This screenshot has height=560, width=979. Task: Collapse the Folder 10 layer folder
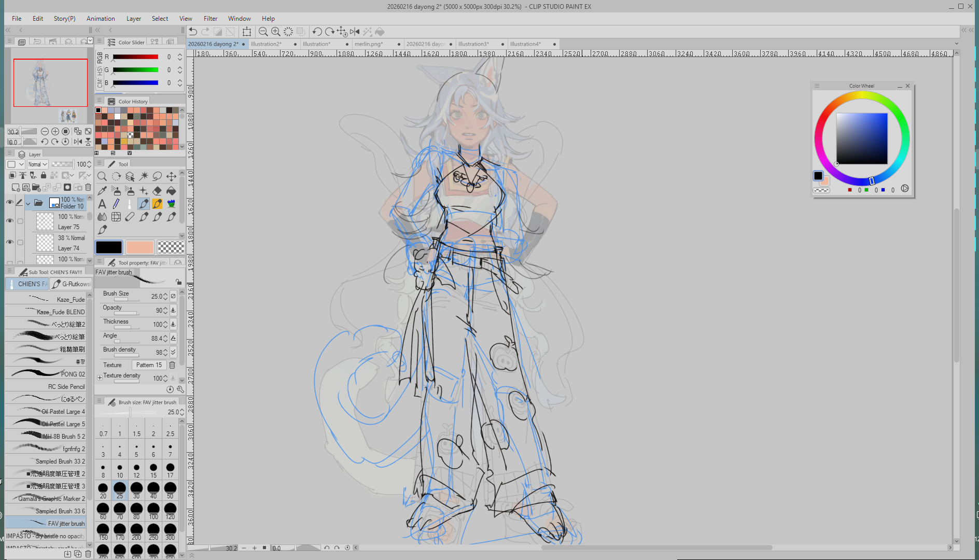click(x=28, y=203)
